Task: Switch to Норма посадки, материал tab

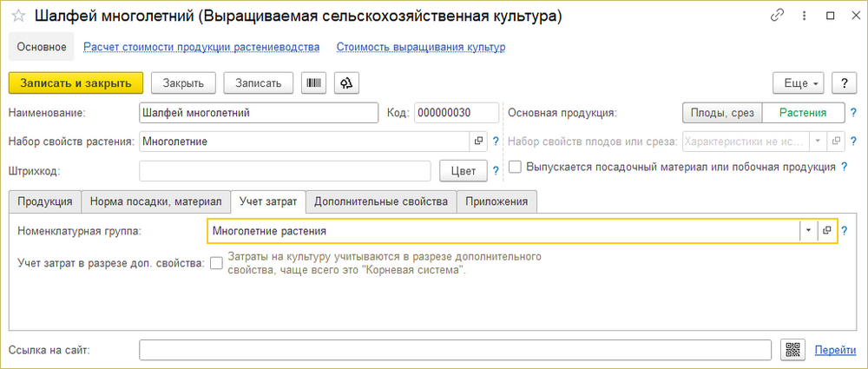Action: point(156,201)
